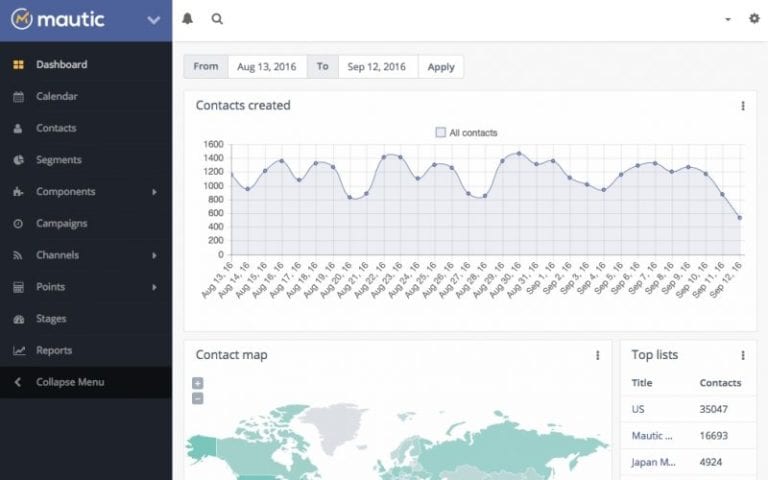The image size is (768, 480).
Task: Click the Campaigns clock icon
Action: (18, 224)
